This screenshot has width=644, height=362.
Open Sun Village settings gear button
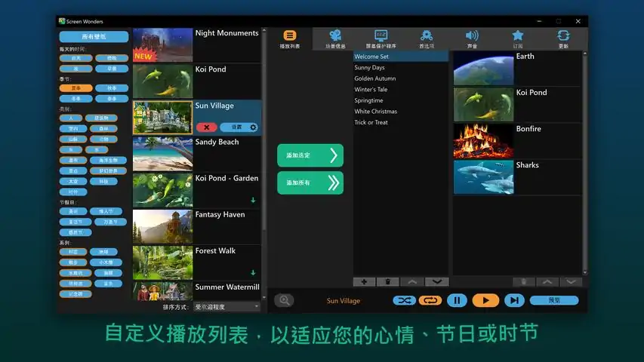240,127
